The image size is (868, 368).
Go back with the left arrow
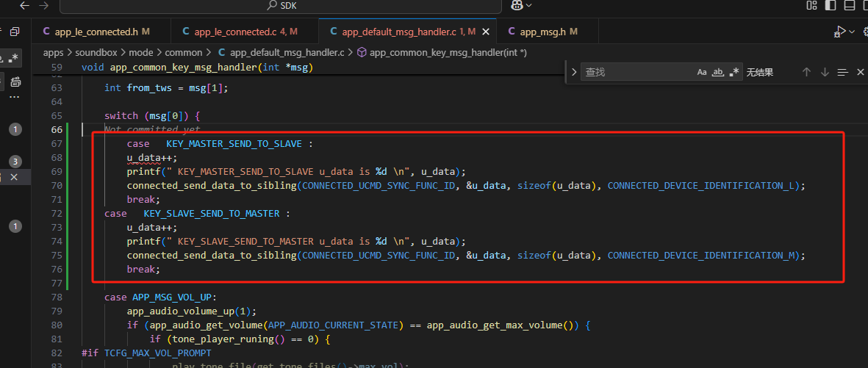pyautogui.click(x=24, y=6)
